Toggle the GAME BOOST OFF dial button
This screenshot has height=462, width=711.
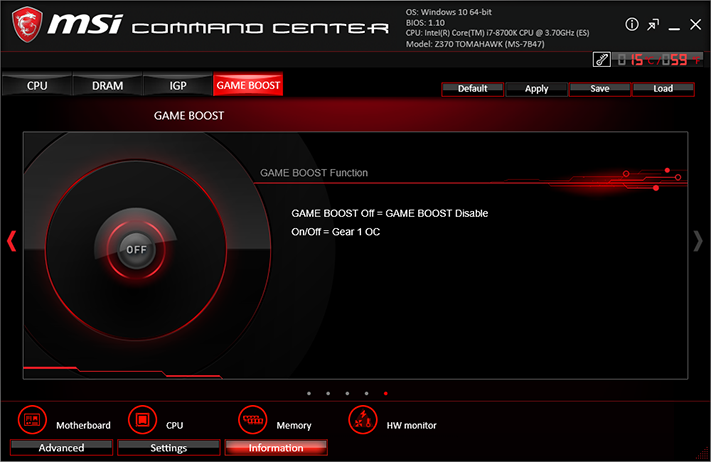pyautogui.click(x=136, y=250)
